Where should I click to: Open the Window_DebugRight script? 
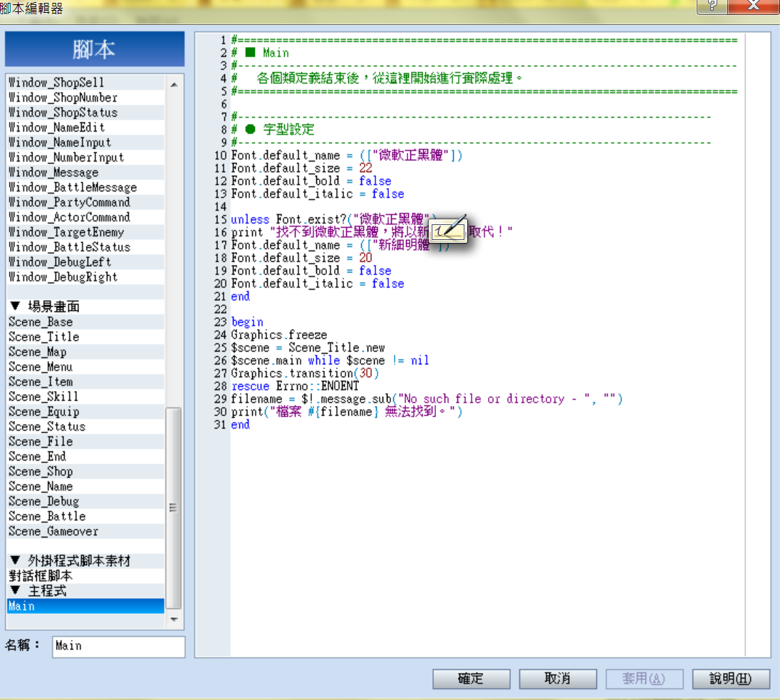click(85, 277)
